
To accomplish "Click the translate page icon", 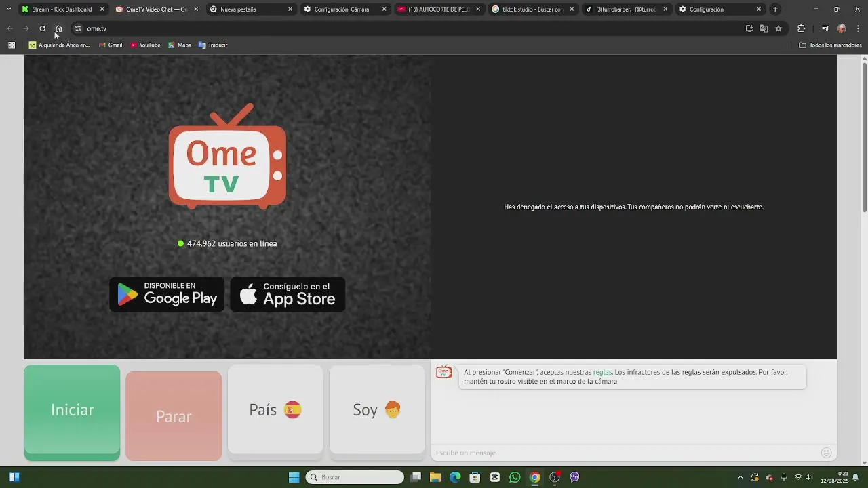I will point(764,28).
